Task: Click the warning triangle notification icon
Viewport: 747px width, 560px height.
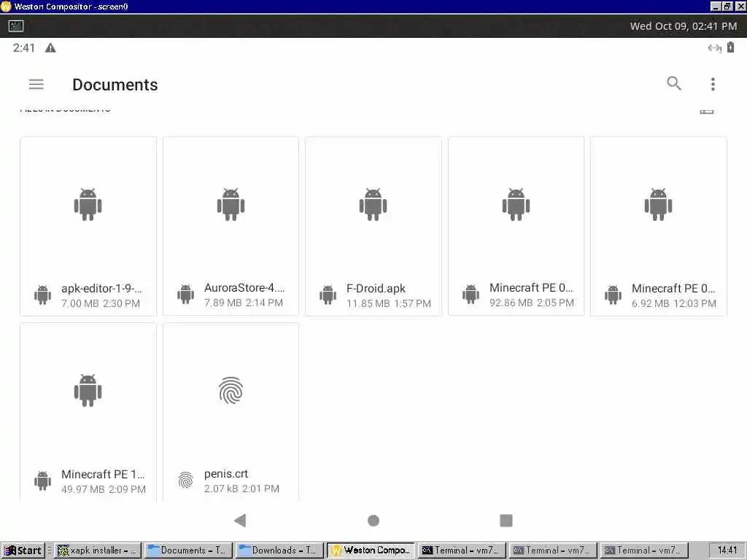Action: tap(50, 47)
